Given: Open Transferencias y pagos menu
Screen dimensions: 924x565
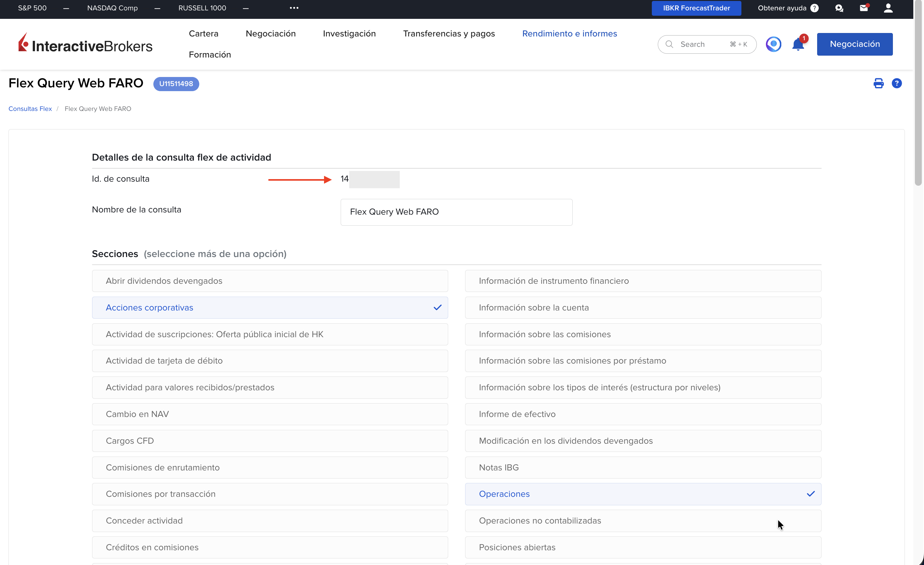Looking at the screenshot, I should tap(449, 34).
